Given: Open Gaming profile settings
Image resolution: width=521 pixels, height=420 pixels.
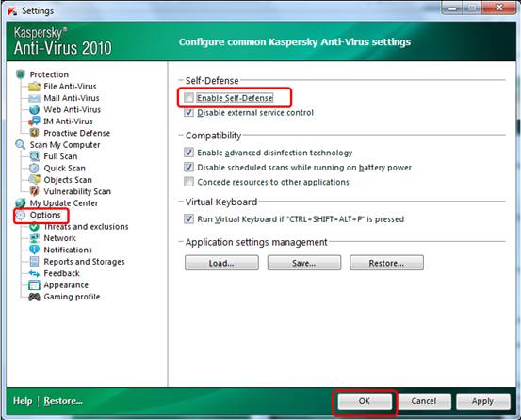Looking at the screenshot, I should 72,297.
